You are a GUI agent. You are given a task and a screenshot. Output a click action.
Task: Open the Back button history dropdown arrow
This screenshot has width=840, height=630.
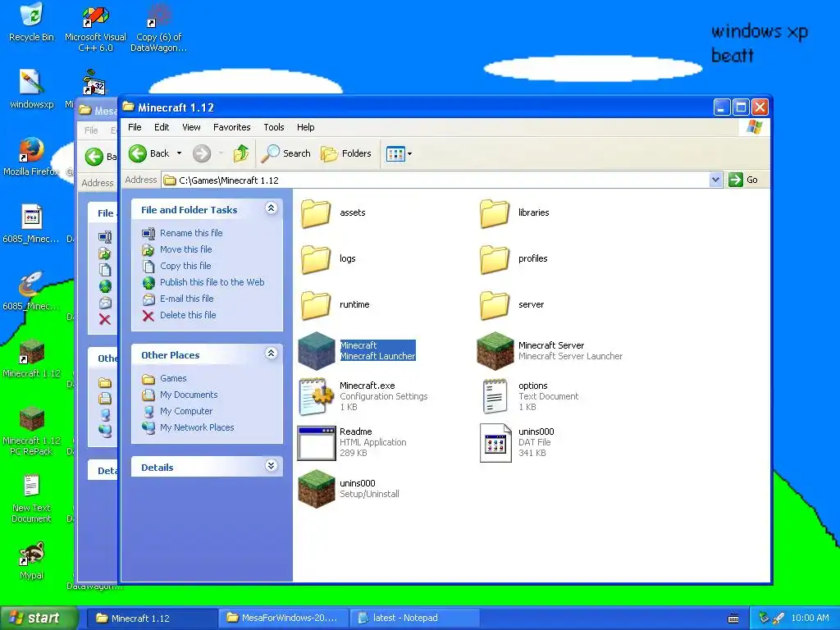(180, 153)
